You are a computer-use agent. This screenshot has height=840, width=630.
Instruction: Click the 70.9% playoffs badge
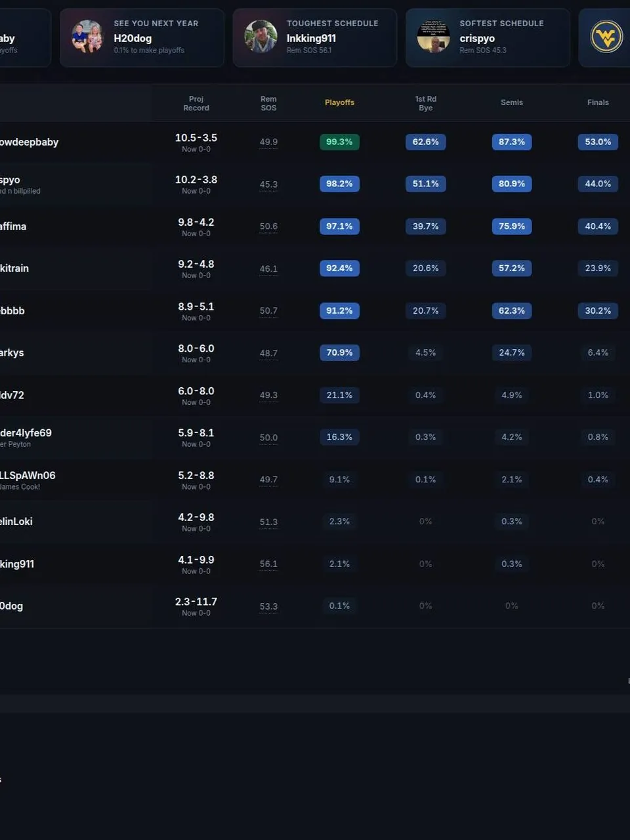coord(339,352)
